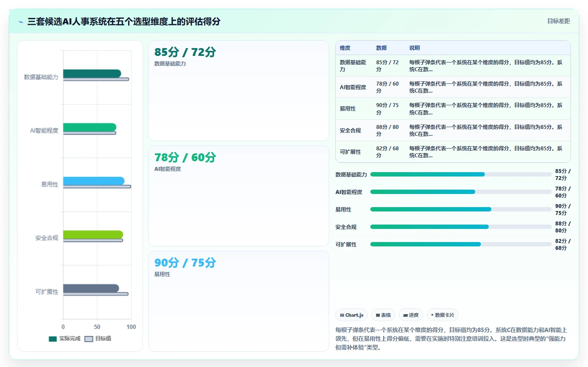The width and height of the screenshot is (588, 367).
Task: Click the 目标差距 label in header
Action: coord(559,21)
